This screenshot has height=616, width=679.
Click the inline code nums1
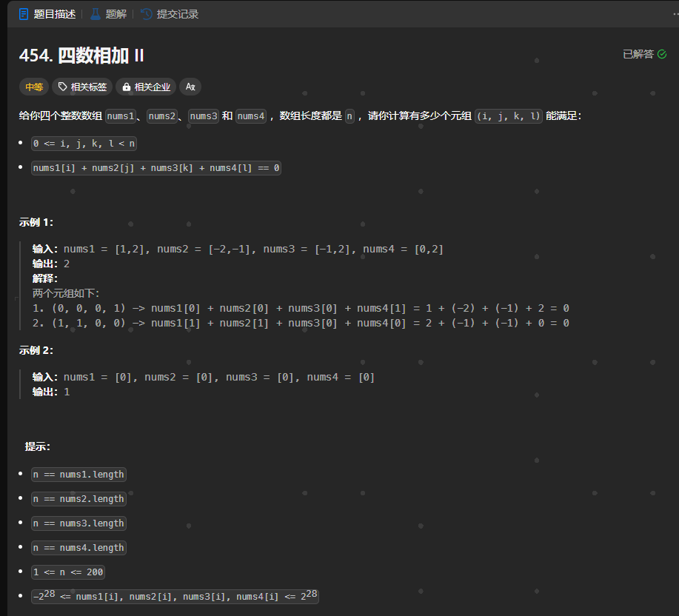(121, 116)
